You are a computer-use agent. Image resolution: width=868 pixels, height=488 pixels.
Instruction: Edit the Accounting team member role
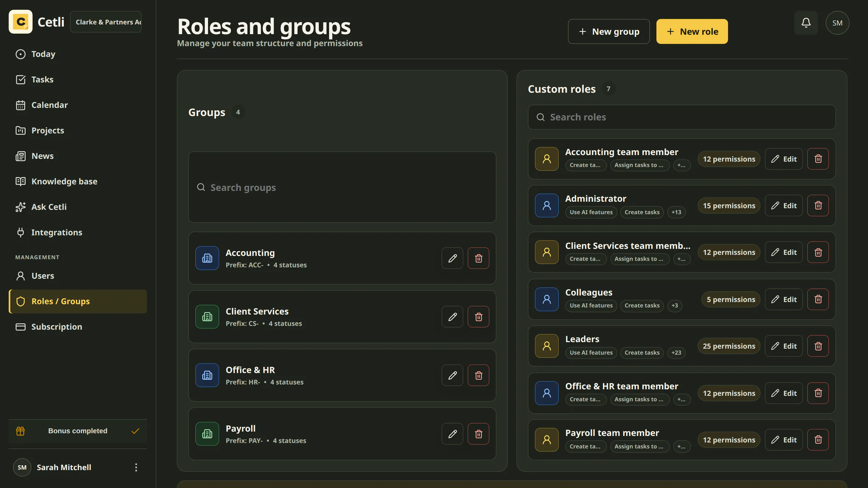click(784, 159)
